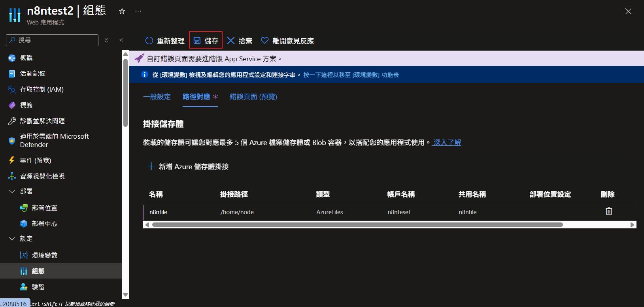Image resolution: width=644 pixels, height=307 pixels.
Task: Open 適用於雲端的 Microsoft Defender
Action: (55, 140)
